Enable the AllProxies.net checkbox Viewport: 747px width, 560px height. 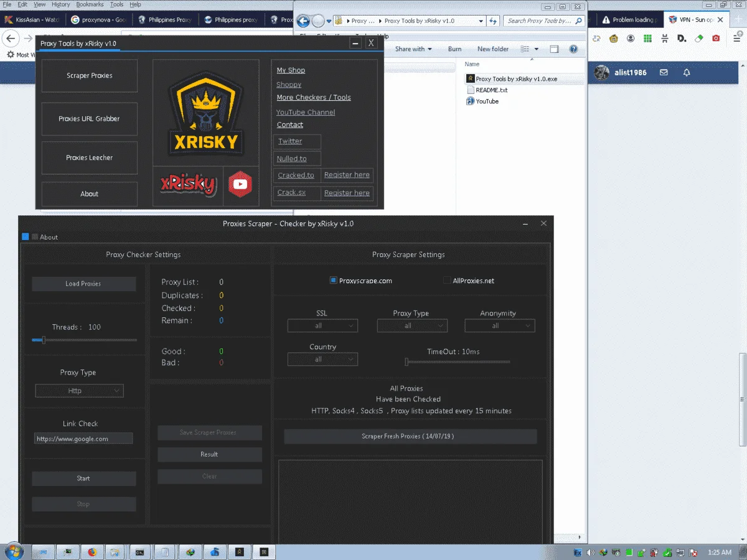447,281
